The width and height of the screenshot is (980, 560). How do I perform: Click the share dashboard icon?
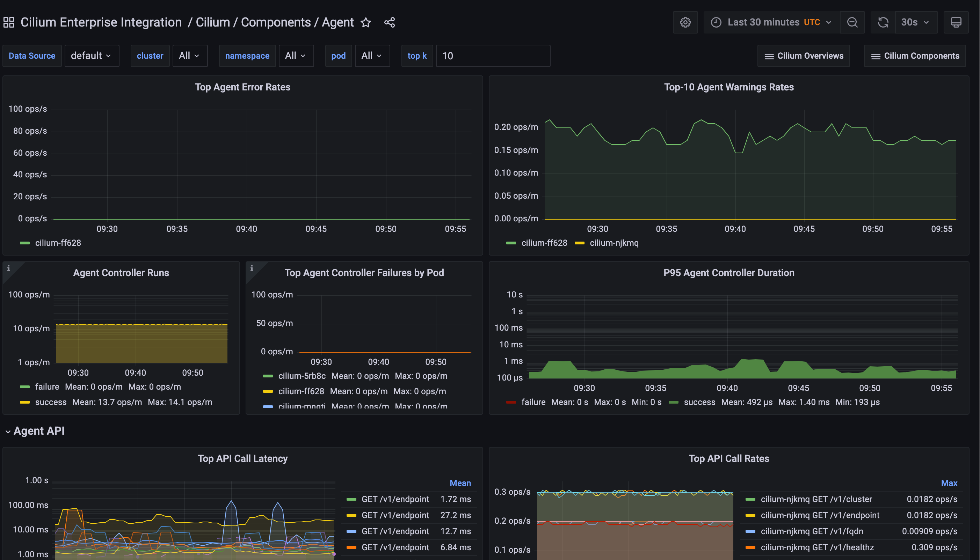tap(390, 22)
